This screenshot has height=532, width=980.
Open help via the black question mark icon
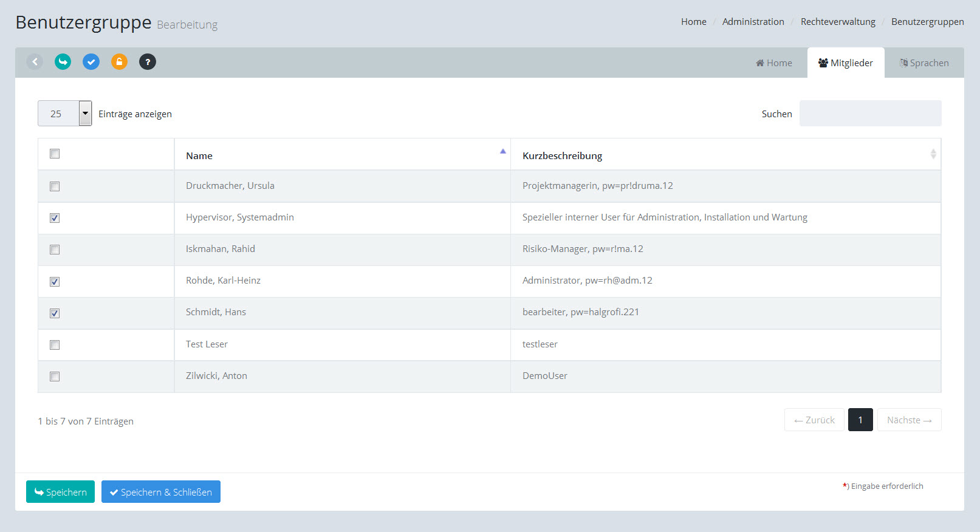[148, 61]
